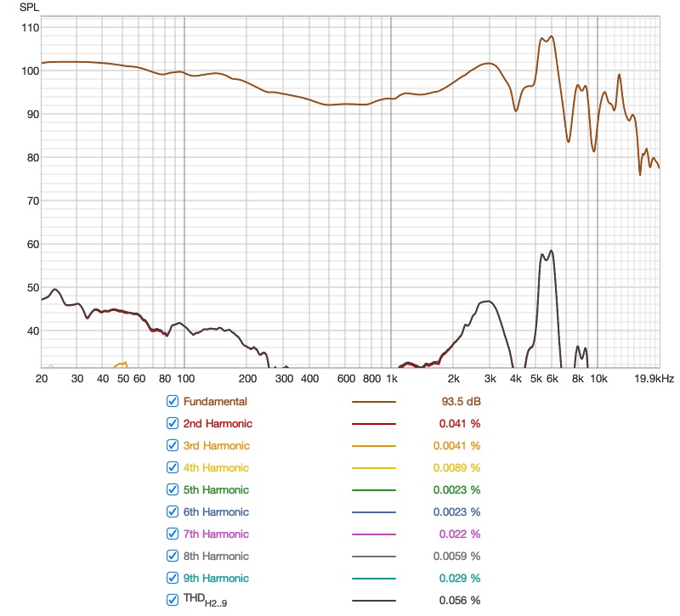
Task: Toggle the THD H2..9 checkbox
Action: coord(173,600)
